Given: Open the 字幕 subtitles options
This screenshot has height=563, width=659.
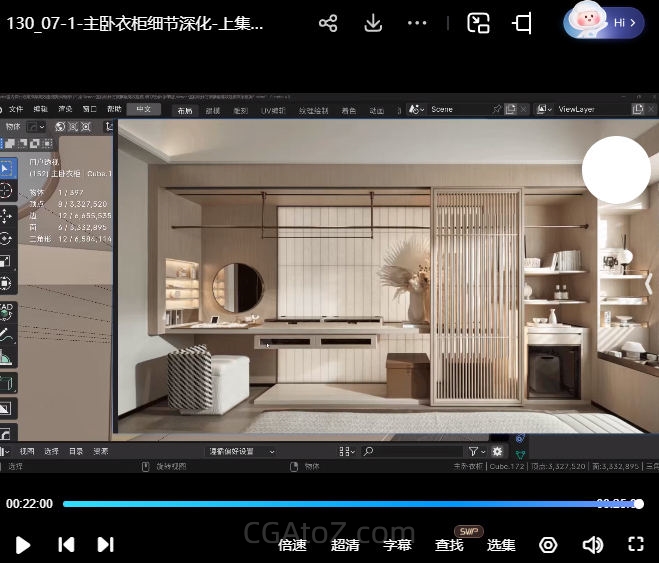Looking at the screenshot, I should pos(397,545).
